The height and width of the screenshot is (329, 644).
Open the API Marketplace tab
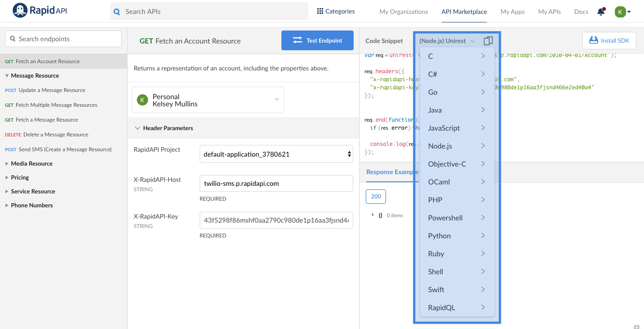[x=464, y=12]
